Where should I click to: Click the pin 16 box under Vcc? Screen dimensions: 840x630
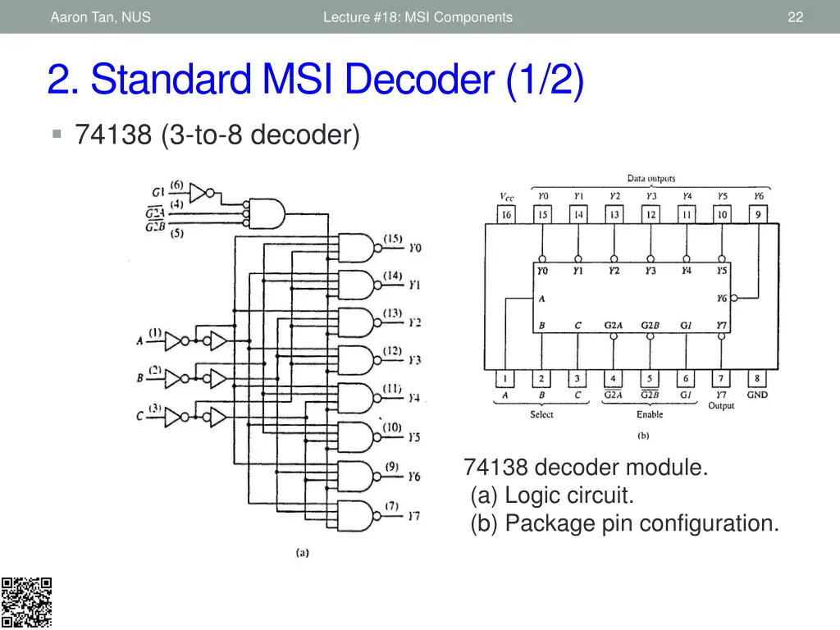pyautogui.click(x=506, y=215)
